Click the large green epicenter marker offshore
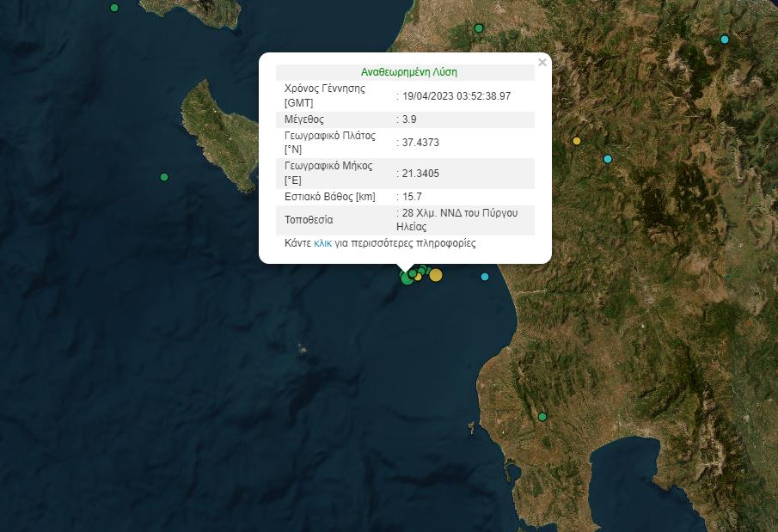 tap(407, 278)
